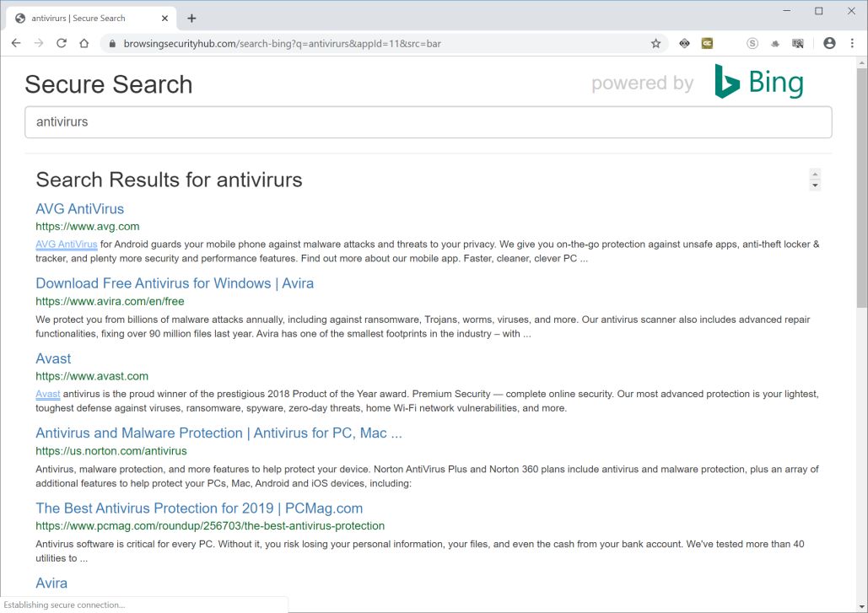Open Antivirus and Malware Protection Norton result

(218, 433)
